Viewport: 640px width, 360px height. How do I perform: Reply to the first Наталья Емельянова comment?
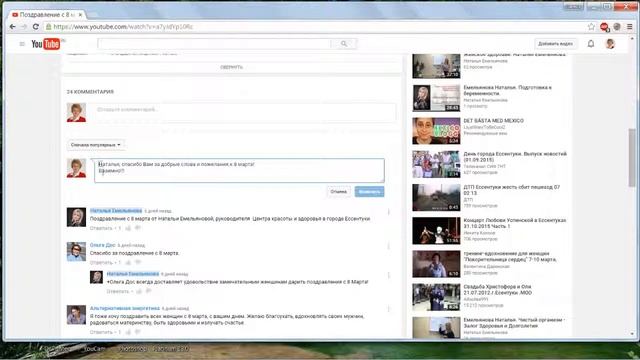click(x=101, y=228)
